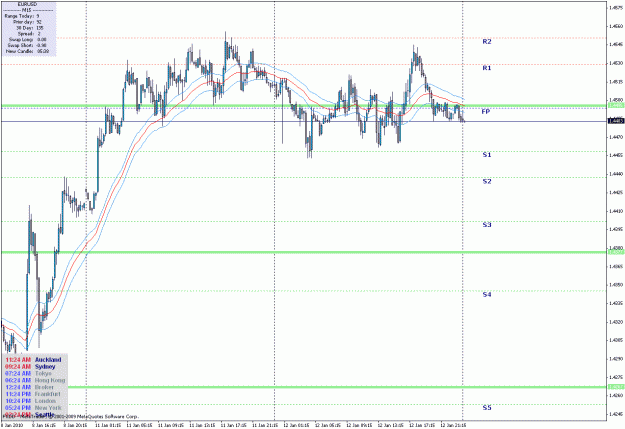This screenshot has height=429, width=625.
Task: Click the 1.4470 price axis label
Action: pyautogui.click(x=616, y=137)
